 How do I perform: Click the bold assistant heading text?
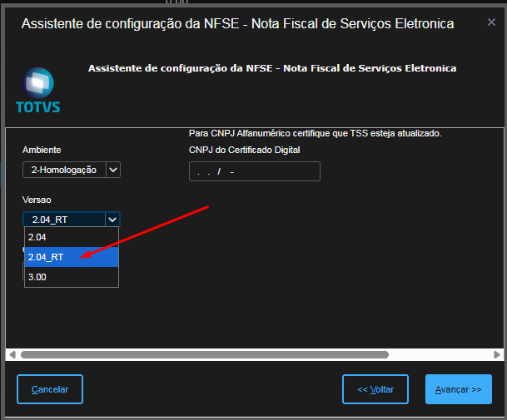(272, 68)
